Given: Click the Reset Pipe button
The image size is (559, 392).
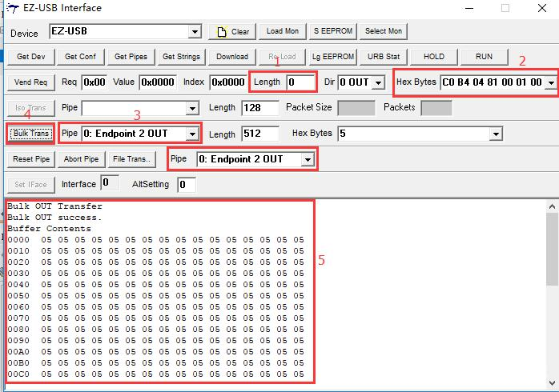Looking at the screenshot, I should 31,159.
